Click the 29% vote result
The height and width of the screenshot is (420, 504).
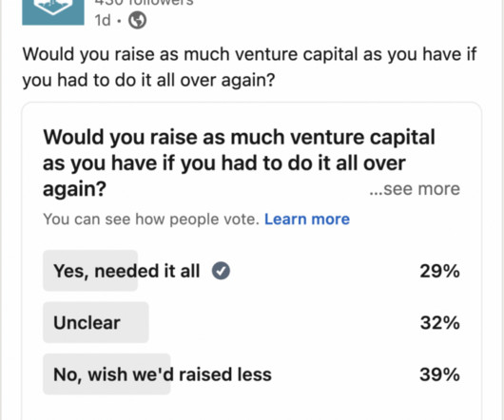(x=439, y=271)
